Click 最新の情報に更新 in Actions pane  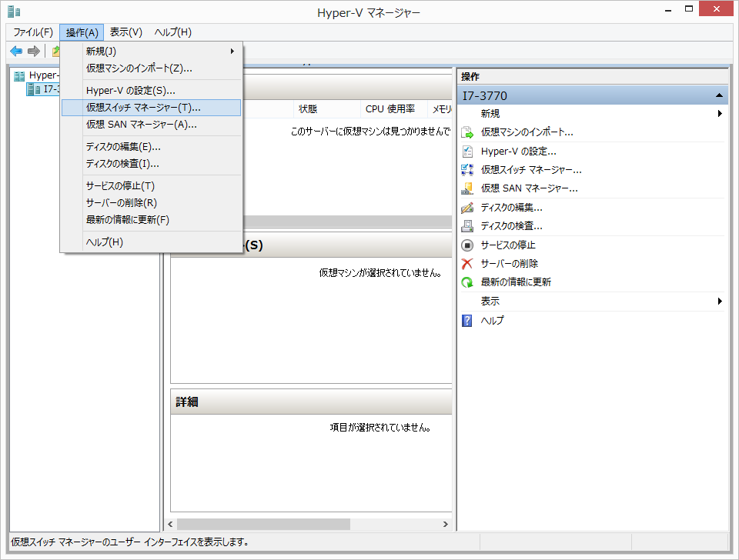coord(516,282)
